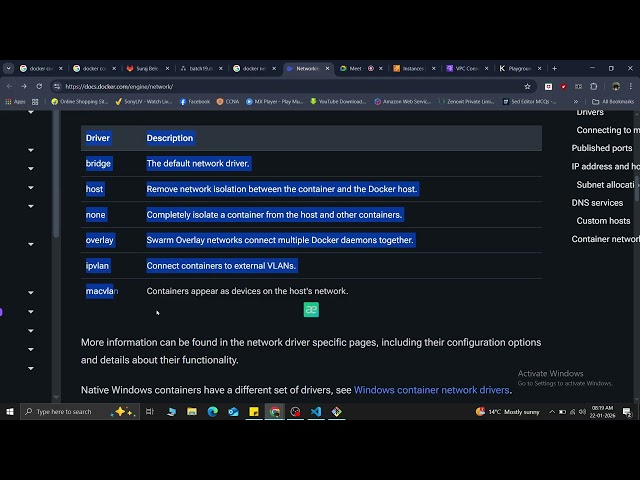Follow the Windows container network drivers link
This screenshot has height=480, width=640.
click(x=431, y=390)
